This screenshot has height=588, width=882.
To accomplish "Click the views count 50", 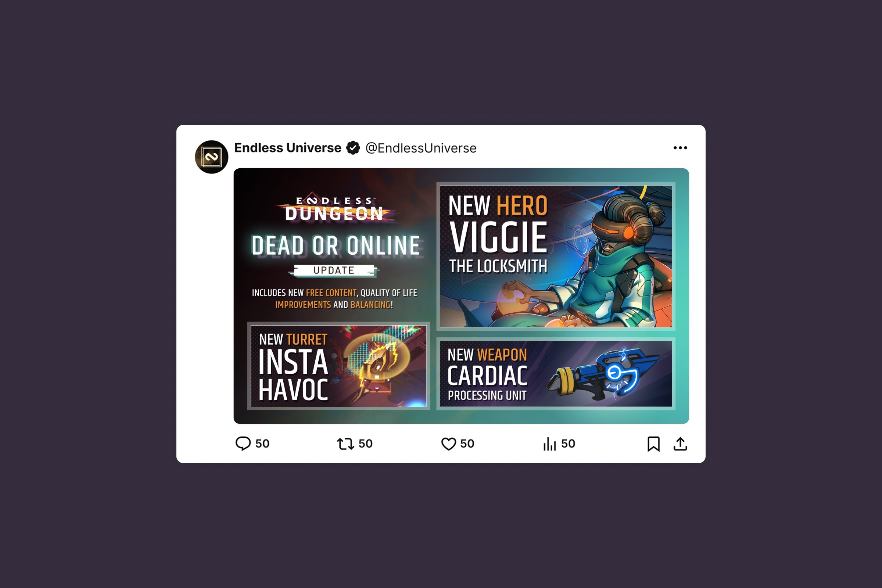I will click(568, 444).
